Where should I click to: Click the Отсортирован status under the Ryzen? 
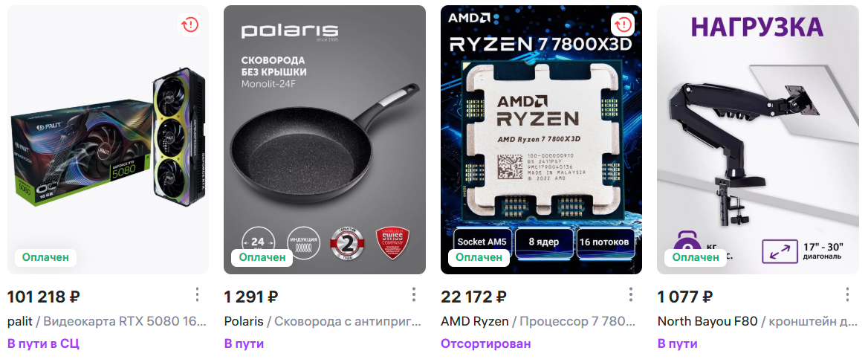(x=485, y=343)
